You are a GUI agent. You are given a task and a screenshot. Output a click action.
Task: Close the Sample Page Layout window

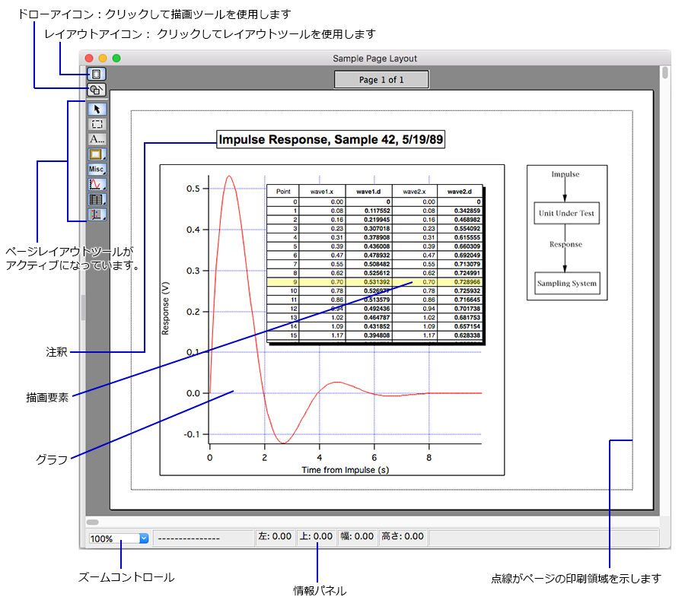pos(89,58)
